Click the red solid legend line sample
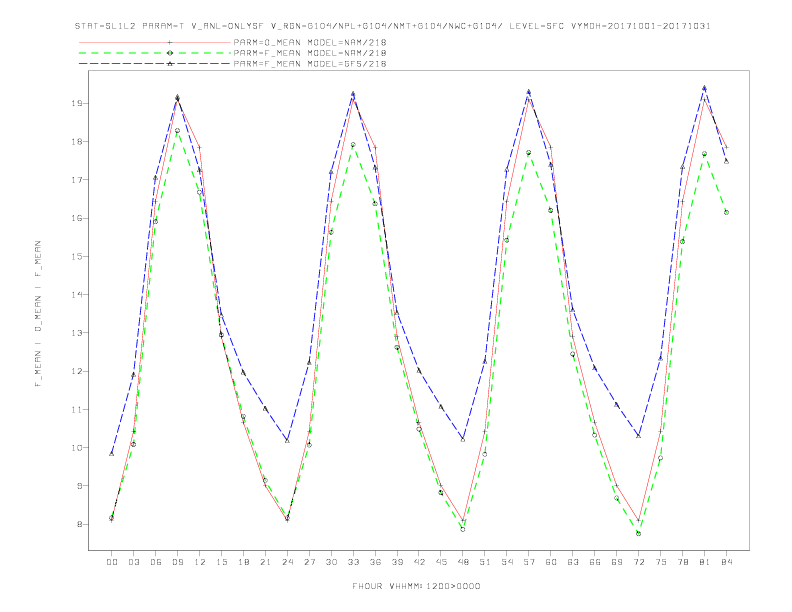 click(x=155, y=42)
